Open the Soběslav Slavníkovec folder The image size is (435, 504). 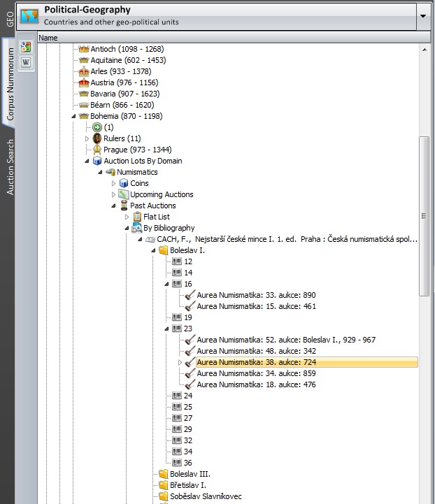click(206, 496)
